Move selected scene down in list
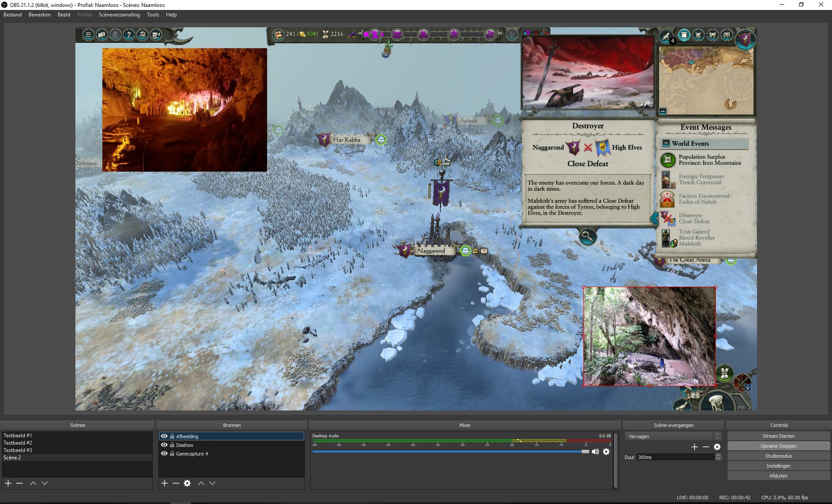This screenshot has height=504, width=832. [x=45, y=483]
